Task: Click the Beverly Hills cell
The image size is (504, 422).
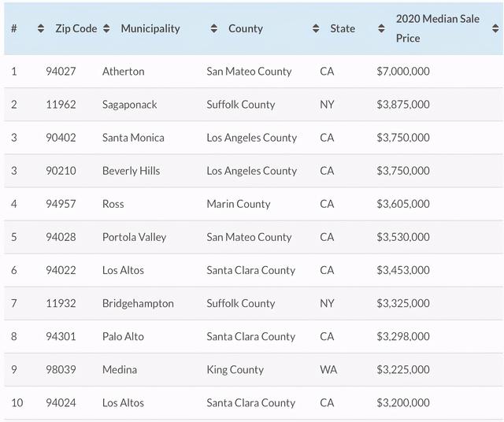Action: [131, 171]
